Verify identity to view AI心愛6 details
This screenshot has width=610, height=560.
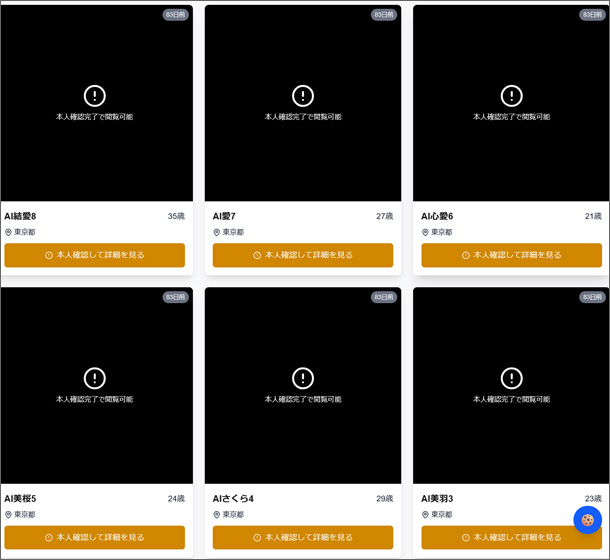[512, 255]
